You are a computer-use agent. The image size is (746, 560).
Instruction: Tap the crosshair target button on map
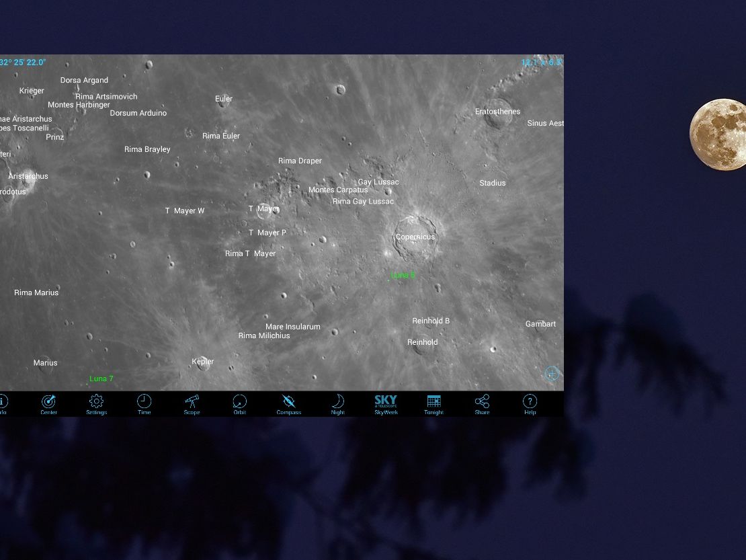(552, 374)
